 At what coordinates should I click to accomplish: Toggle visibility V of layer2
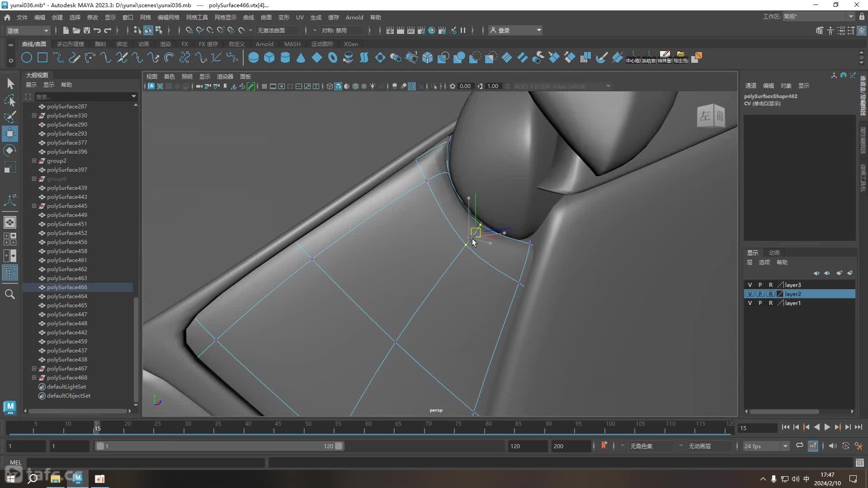pos(750,294)
